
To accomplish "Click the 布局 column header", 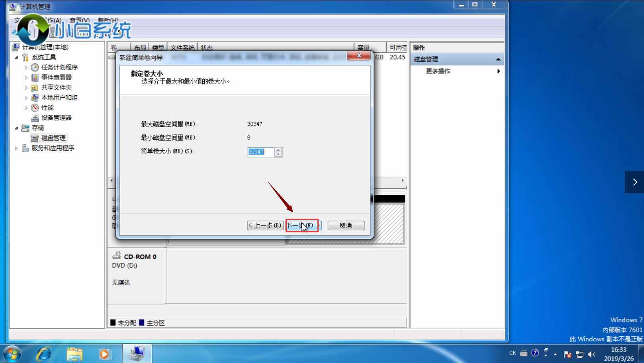I will (140, 47).
